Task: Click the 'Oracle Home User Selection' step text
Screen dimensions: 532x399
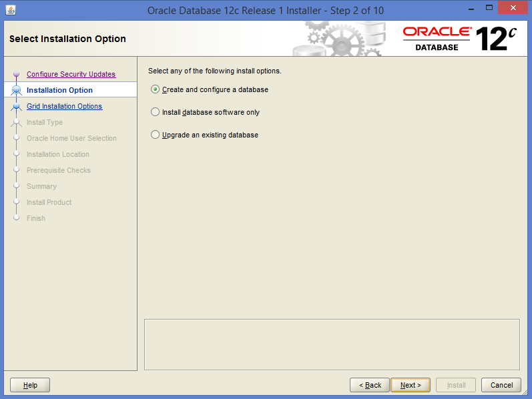Action: tap(71, 138)
